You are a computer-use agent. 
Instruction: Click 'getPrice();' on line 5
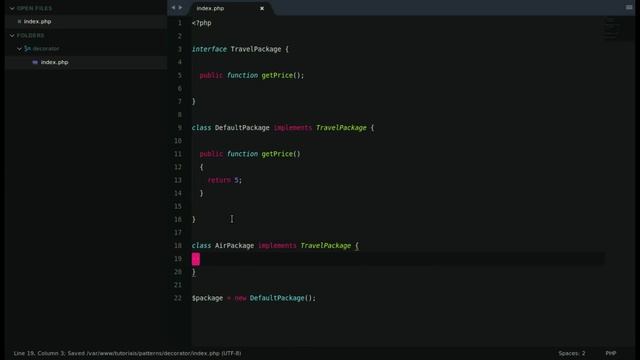pyautogui.click(x=282, y=75)
